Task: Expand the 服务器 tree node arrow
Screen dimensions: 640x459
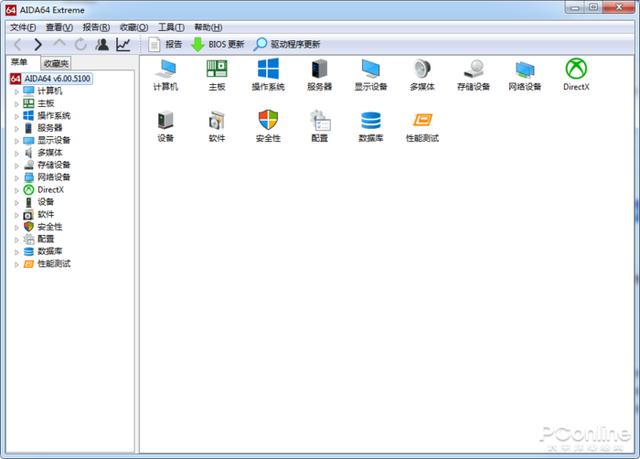Action: point(17,129)
